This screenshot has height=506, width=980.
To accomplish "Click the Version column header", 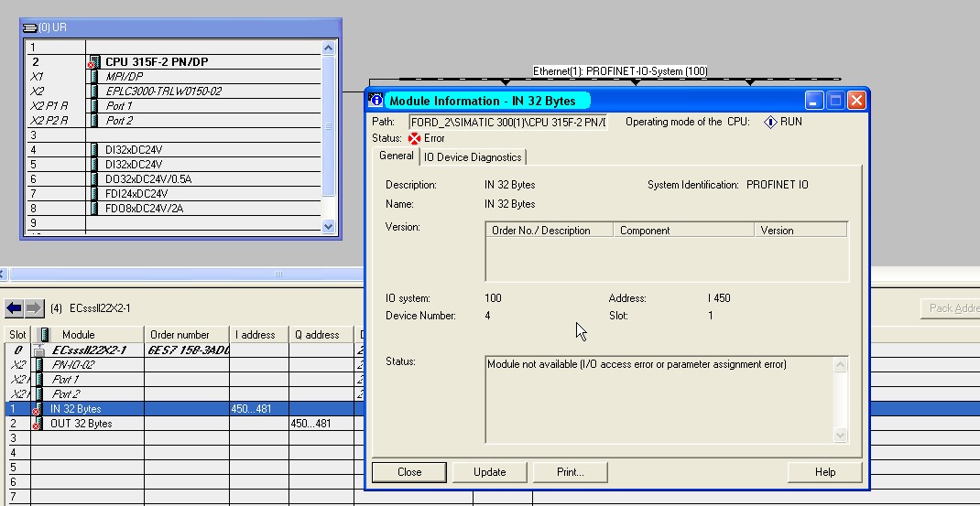I will [800, 231].
